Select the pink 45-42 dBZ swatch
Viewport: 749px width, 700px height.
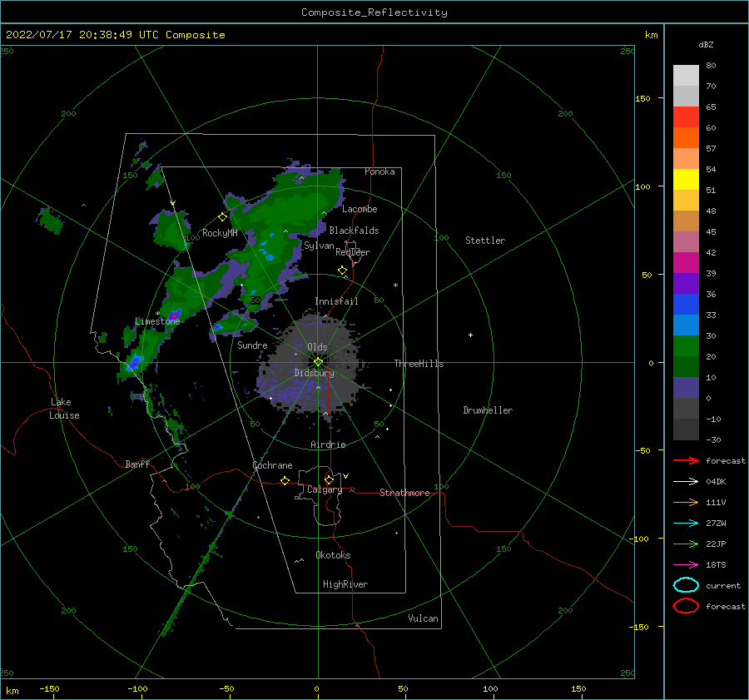(686, 242)
